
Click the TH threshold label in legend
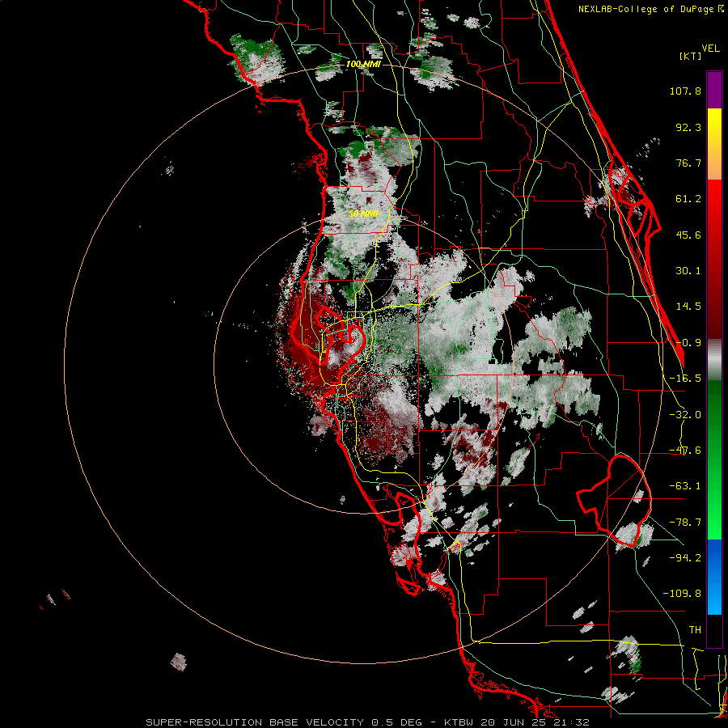695,629
